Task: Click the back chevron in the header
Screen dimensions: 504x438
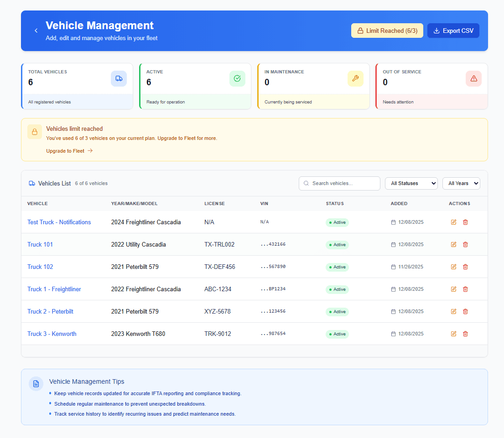Action: [36, 31]
